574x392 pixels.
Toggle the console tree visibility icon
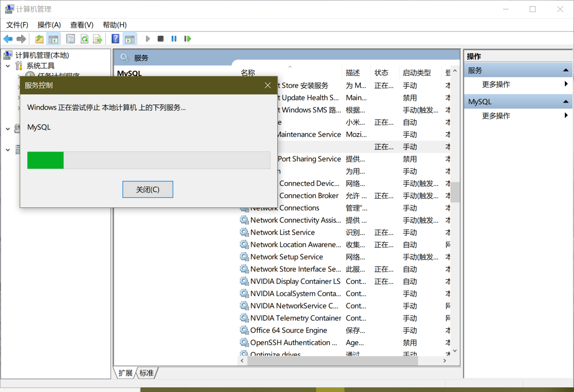click(54, 38)
